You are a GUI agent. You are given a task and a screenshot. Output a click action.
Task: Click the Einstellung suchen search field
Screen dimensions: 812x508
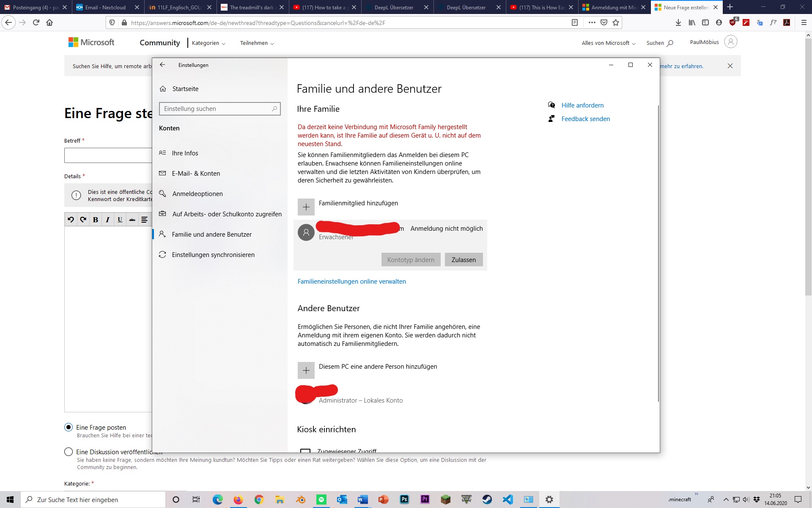[x=219, y=109]
